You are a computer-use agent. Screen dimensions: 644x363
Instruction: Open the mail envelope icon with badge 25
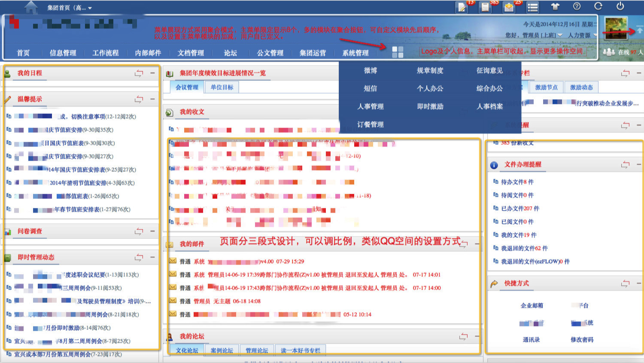pos(509,7)
